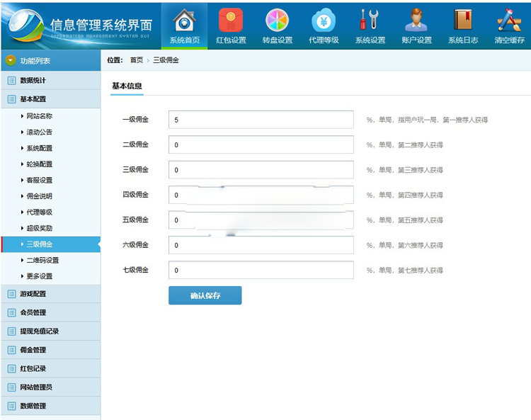Select the 代理等级 yen icon

point(324,21)
